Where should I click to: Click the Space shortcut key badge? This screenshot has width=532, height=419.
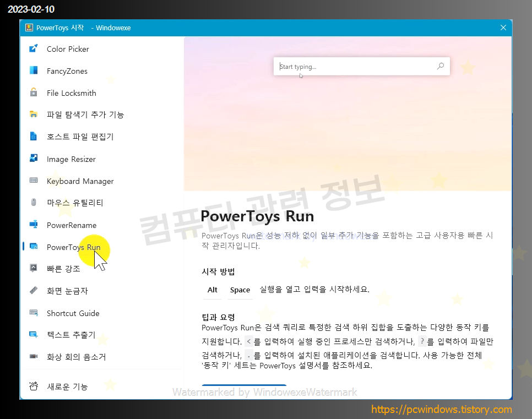(x=240, y=290)
